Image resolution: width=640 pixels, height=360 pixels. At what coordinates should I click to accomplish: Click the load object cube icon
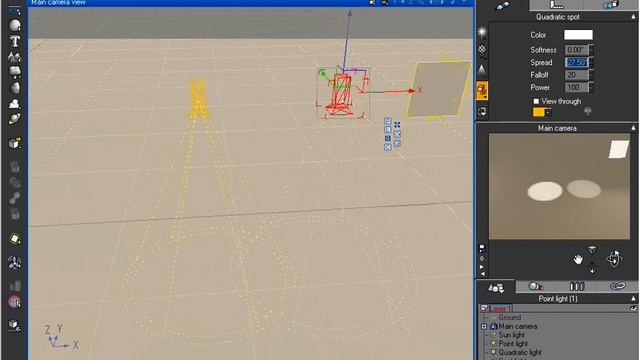tap(15, 143)
